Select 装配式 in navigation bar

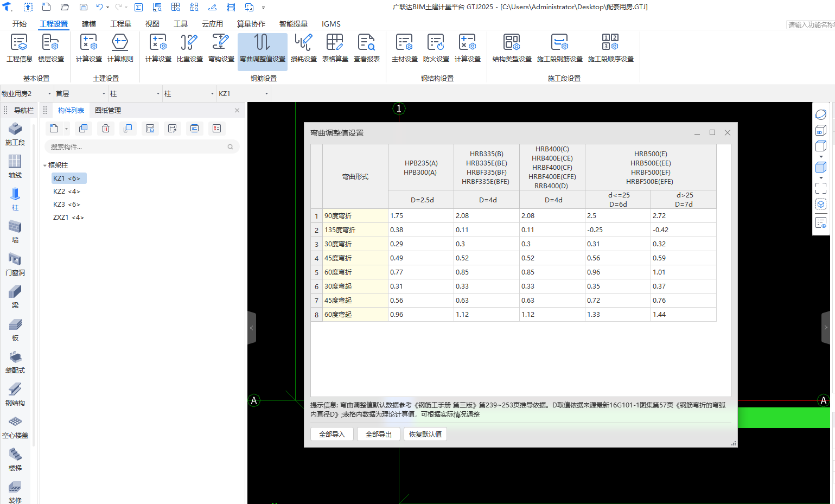click(15, 362)
